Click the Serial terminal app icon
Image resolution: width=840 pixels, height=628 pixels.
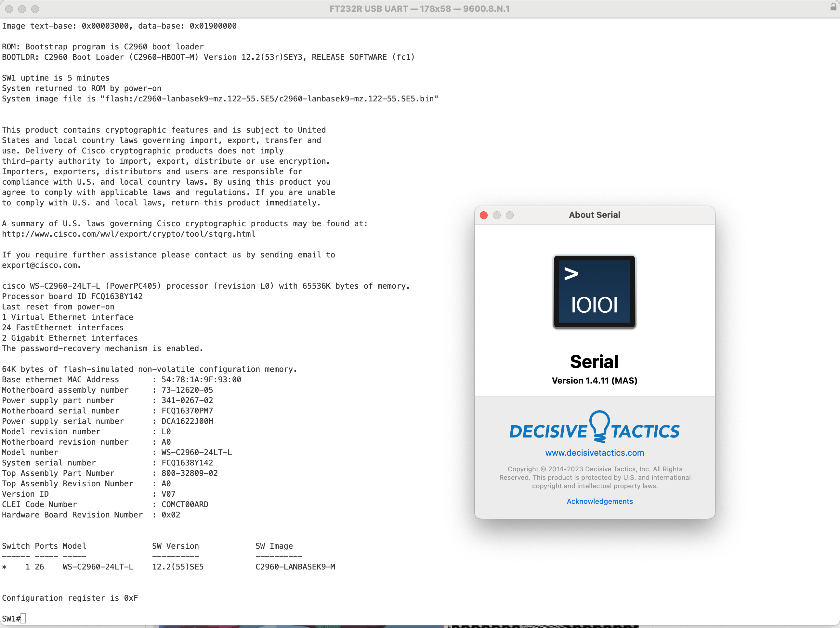pyautogui.click(x=594, y=291)
